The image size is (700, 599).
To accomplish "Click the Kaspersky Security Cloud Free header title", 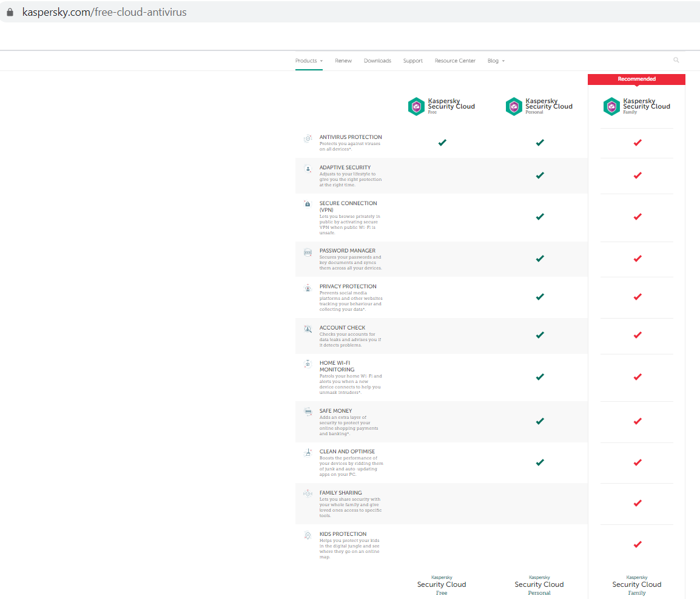I will click(x=451, y=106).
